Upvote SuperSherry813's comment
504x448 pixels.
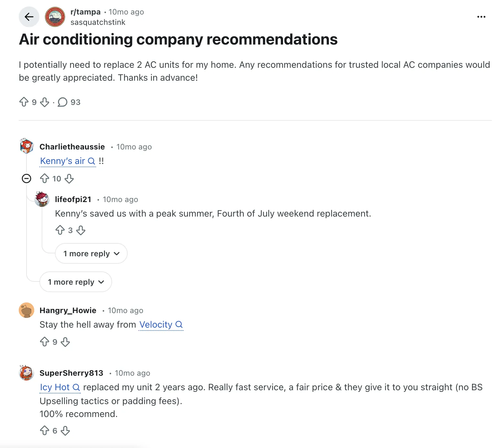click(45, 431)
